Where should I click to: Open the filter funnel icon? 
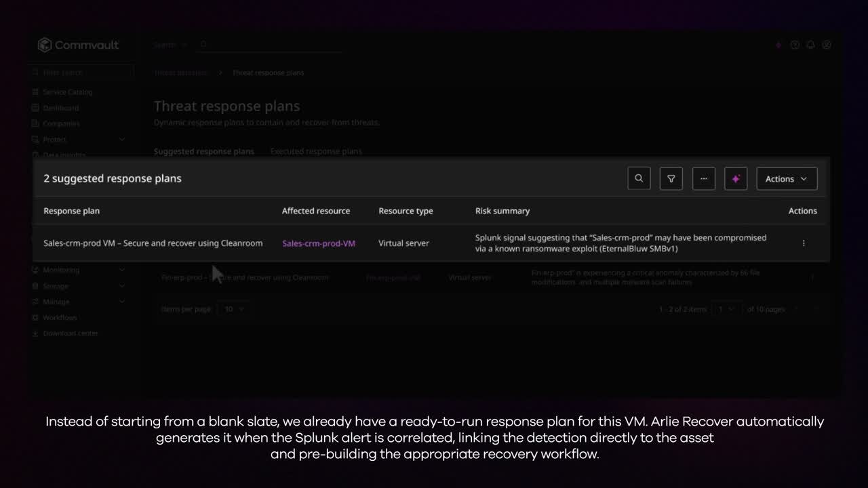pos(671,178)
